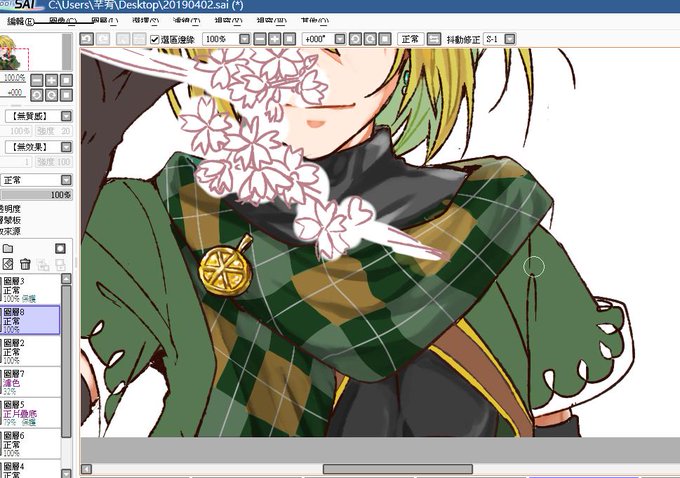Screen dimensions: 680x478
Task: Delete the selected layer with trash icon
Action: (x=25, y=264)
